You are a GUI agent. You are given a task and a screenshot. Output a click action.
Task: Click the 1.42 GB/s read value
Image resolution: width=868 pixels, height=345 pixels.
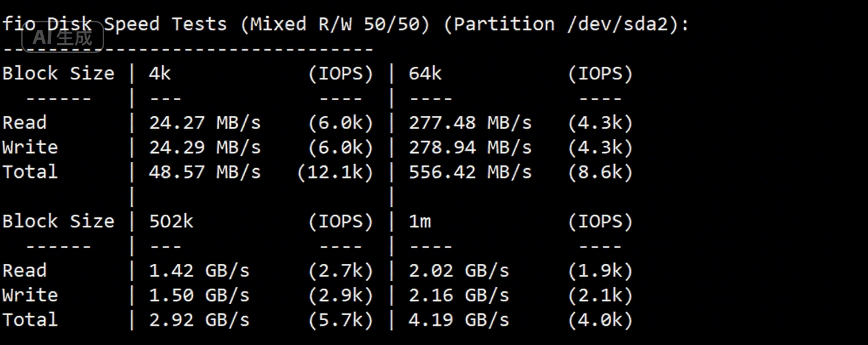[x=199, y=271]
